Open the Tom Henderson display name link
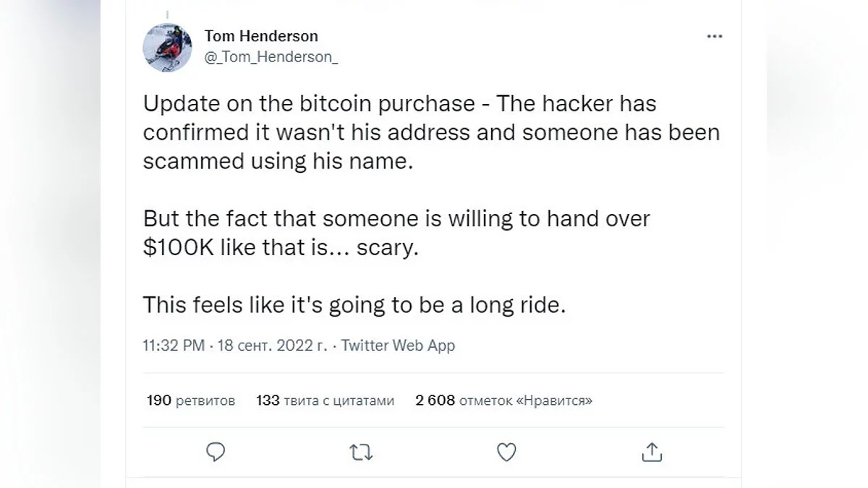The width and height of the screenshot is (868, 488). (x=261, y=36)
